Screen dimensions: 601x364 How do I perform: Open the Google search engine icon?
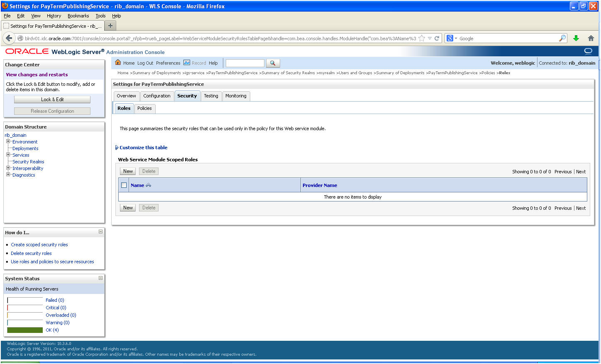pos(450,39)
